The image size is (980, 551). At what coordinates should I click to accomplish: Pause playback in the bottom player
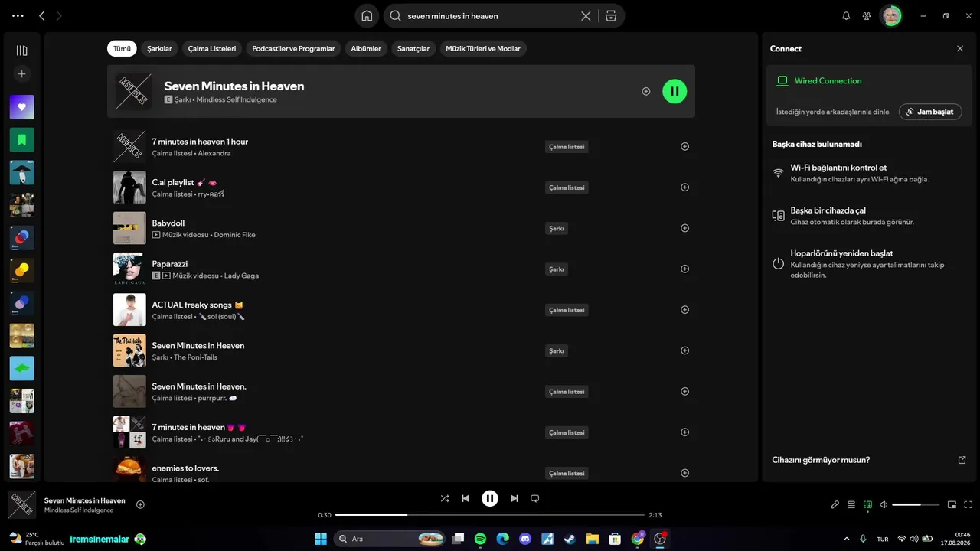pos(490,498)
